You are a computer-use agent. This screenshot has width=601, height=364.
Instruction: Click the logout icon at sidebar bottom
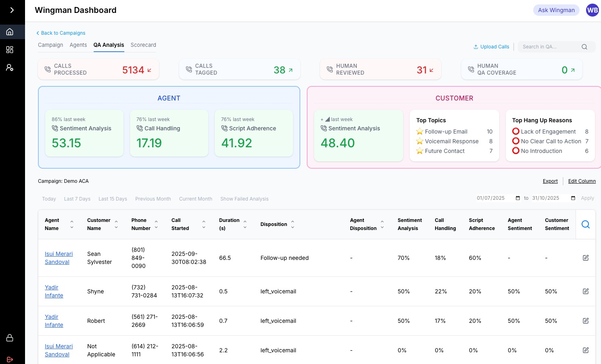click(10, 359)
